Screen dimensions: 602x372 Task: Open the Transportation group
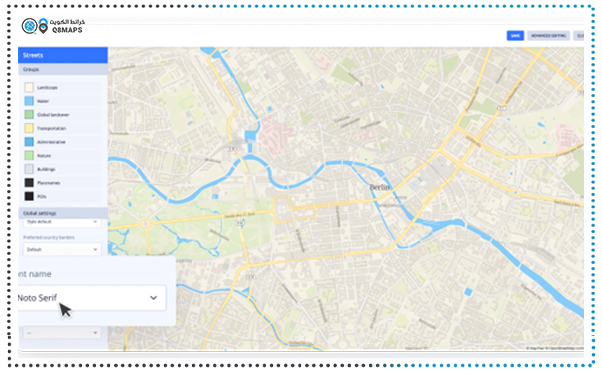[63, 128]
